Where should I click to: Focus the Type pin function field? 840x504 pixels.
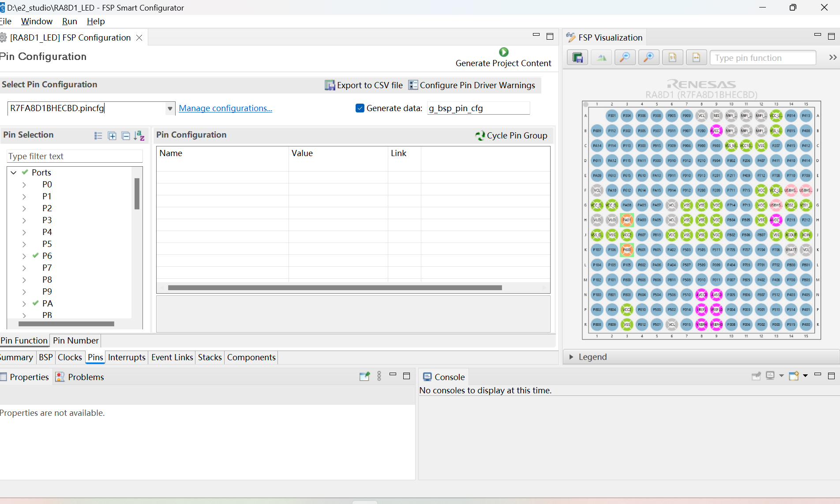pyautogui.click(x=762, y=58)
